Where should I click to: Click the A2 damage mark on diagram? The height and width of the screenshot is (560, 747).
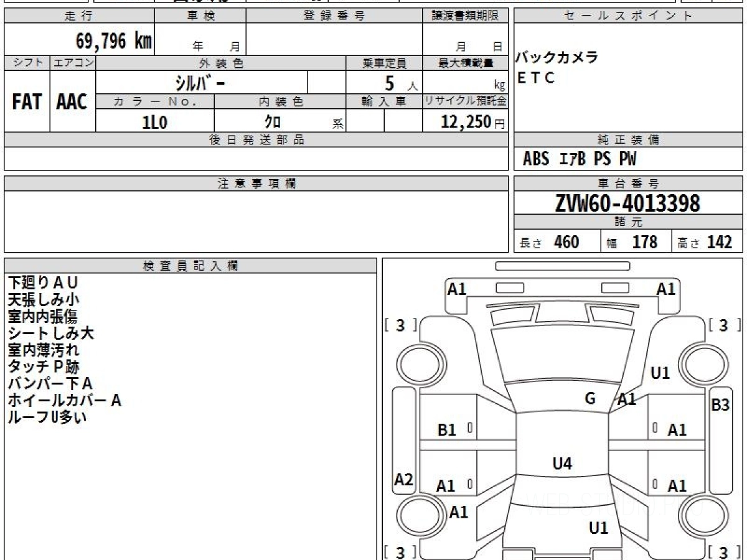404,480
